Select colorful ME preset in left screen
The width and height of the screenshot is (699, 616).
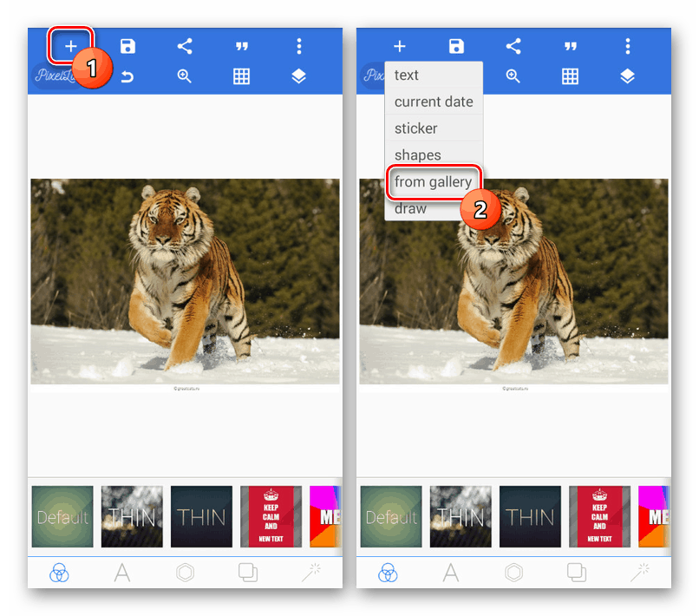[325, 516]
